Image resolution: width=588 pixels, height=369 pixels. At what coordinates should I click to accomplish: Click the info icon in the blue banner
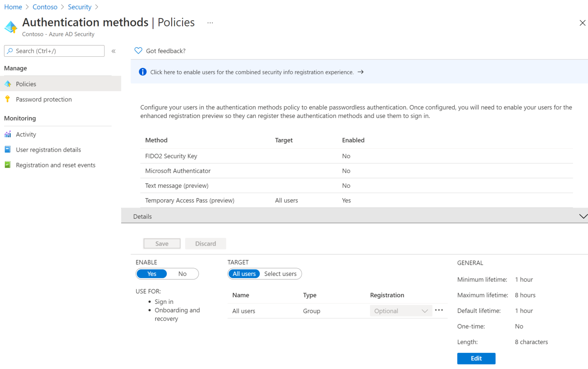[x=142, y=72]
